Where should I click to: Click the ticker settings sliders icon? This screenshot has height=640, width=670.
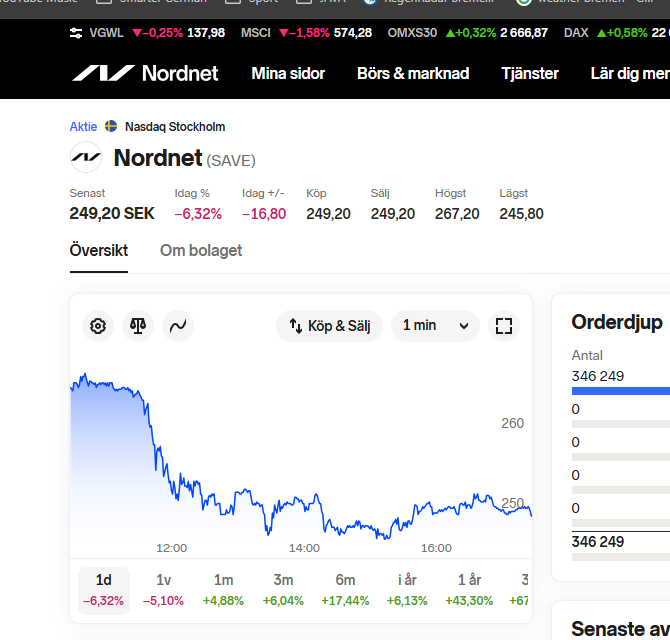point(77,33)
